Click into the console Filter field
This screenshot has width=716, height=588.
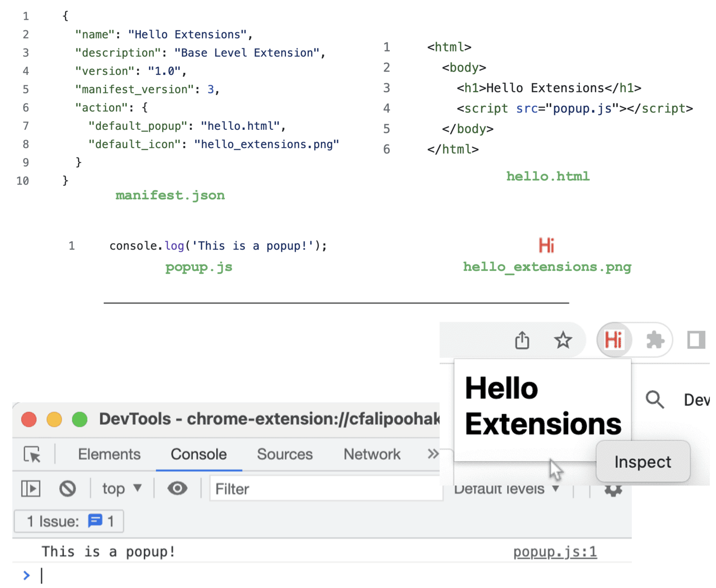click(326, 489)
